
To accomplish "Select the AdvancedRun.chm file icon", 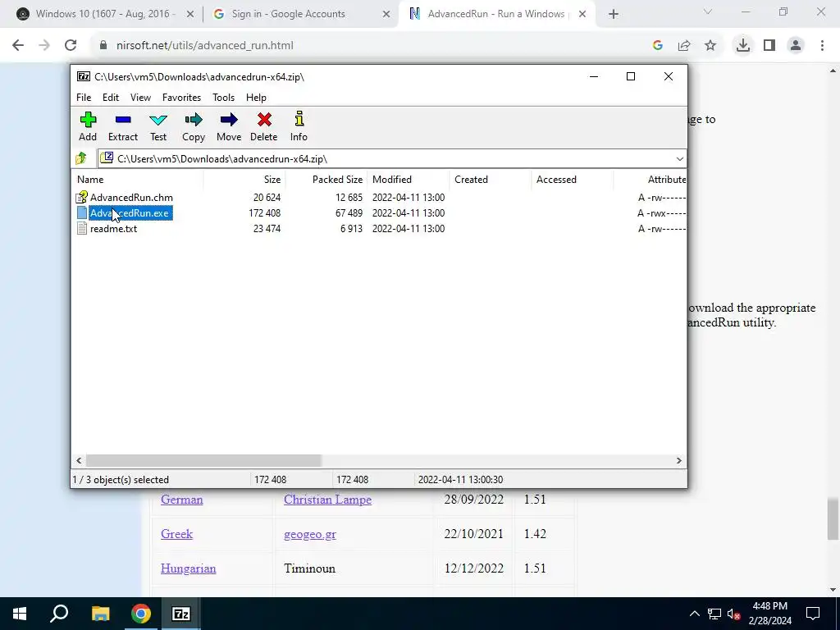I will (81, 197).
